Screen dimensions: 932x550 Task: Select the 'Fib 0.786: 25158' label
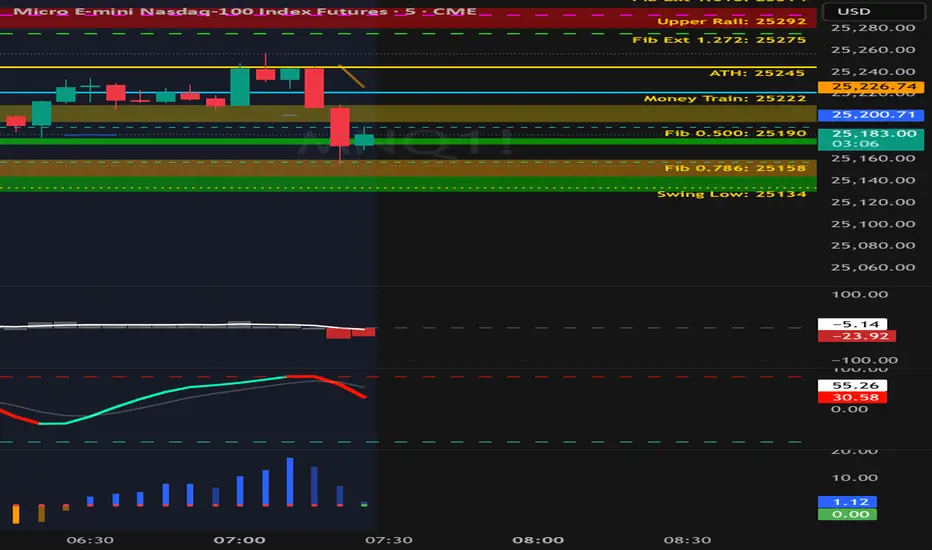pos(735,168)
